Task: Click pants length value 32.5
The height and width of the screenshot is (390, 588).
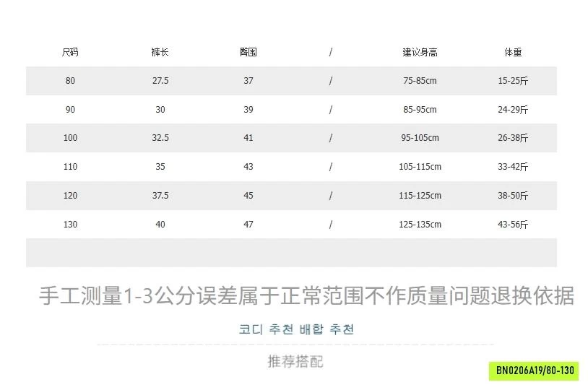Action: point(160,138)
